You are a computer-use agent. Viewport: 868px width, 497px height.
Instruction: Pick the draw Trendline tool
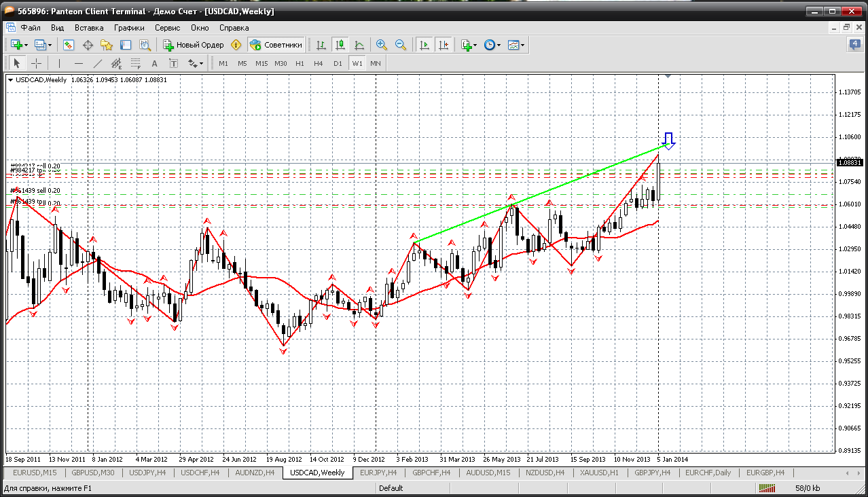[x=98, y=63]
